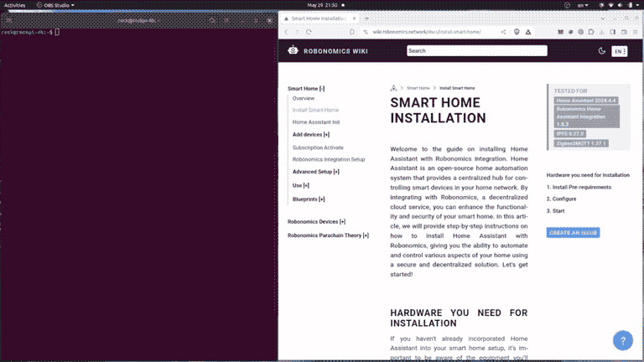Open the Robonomics Integration Setup sidebar link
The height and width of the screenshot is (362, 644).
click(329, 160)
